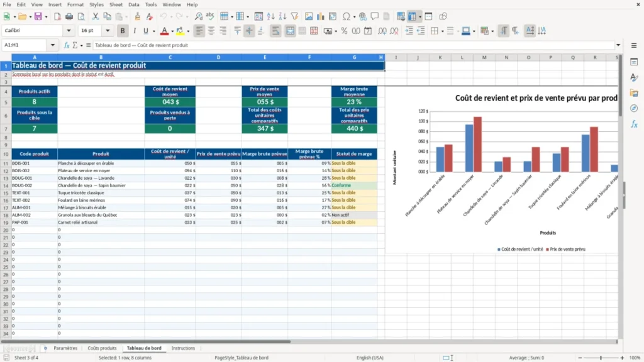Open the Format menu

(75, 4)
